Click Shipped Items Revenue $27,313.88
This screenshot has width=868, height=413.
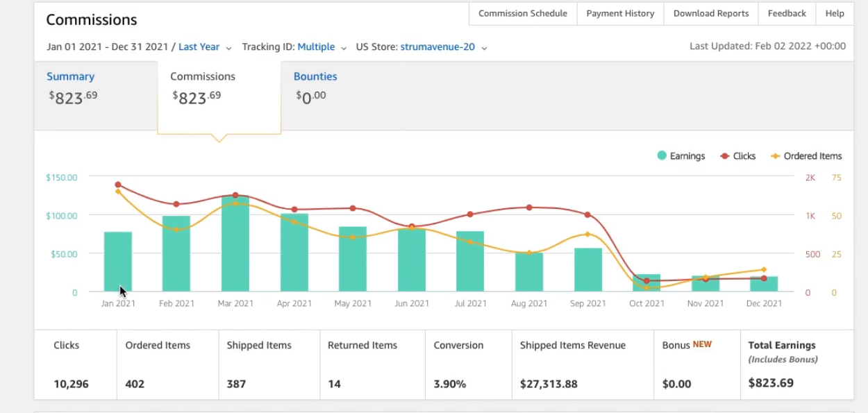549,384
